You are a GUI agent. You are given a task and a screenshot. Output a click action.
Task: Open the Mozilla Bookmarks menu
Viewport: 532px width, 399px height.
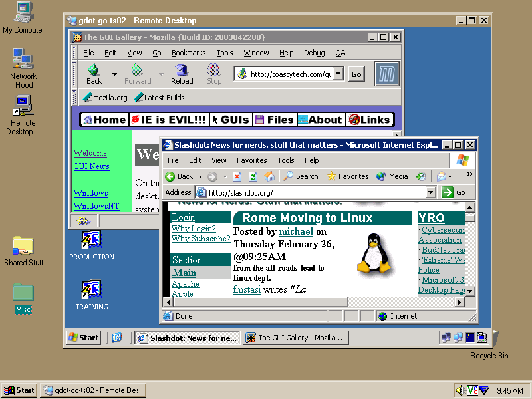coord(189,53)
